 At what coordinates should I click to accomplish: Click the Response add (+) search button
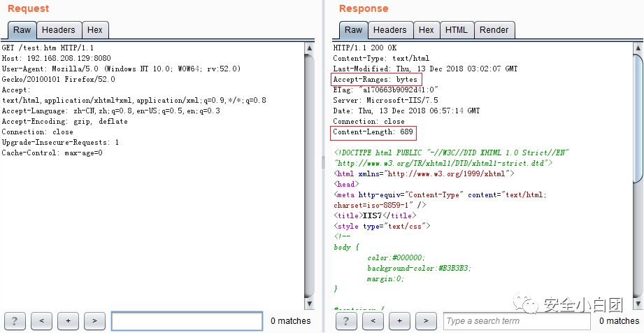(x=399, y=321)
